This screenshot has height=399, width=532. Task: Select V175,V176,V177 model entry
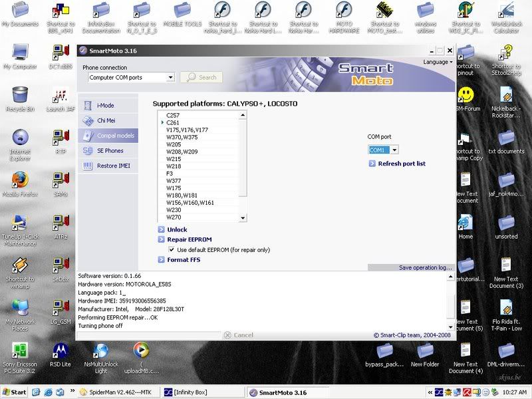(187, 130)
